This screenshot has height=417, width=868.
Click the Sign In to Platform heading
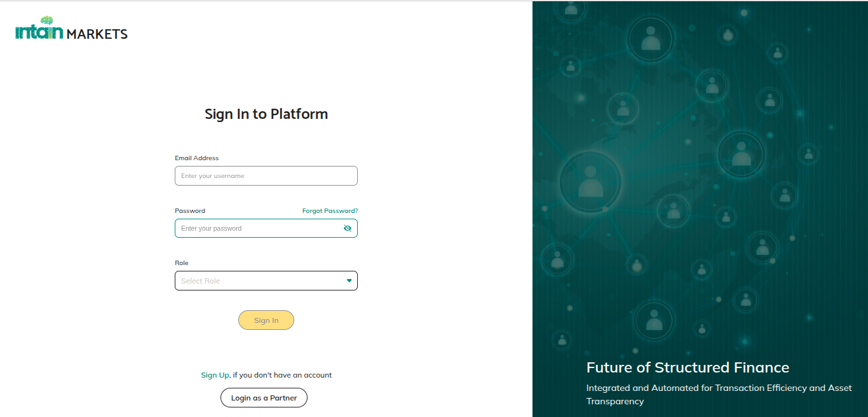(266, 114)
